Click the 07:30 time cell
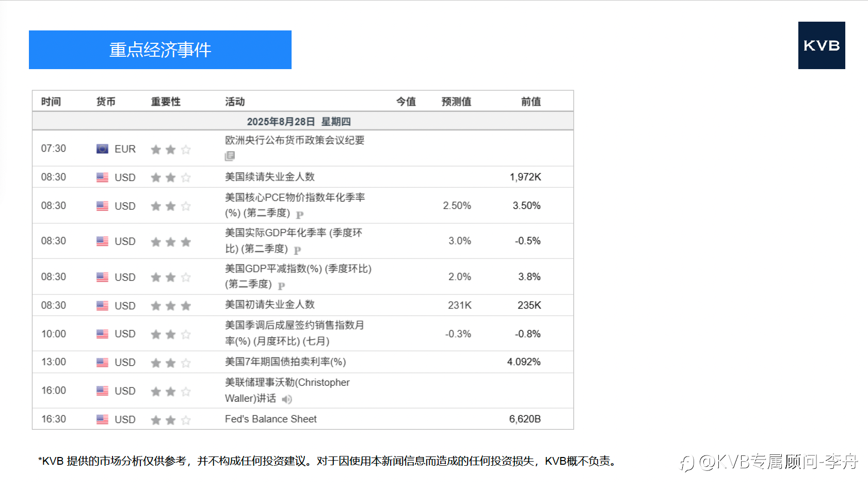868x490 pixels. tap(54, 149)
